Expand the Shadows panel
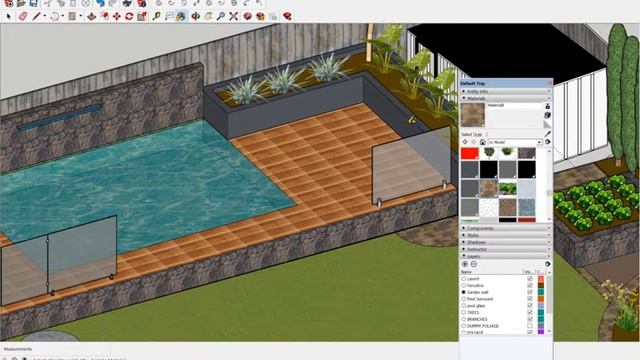The image size is (640, 360). pyautogui.click(x=506, y=242)
